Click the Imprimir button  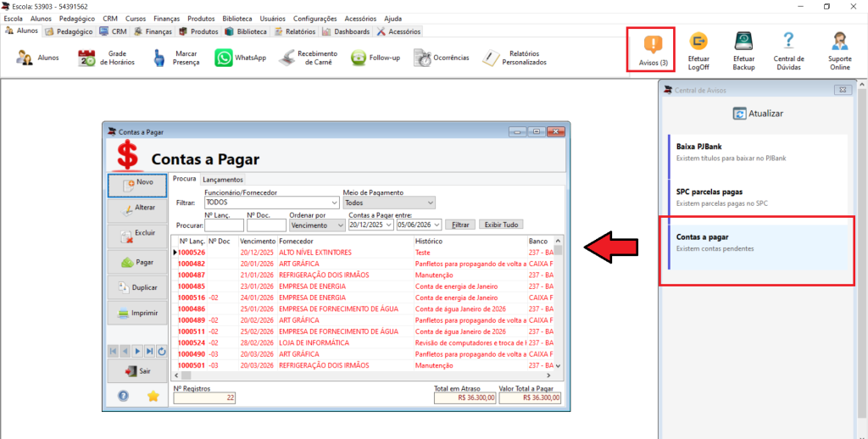point(137,314)
